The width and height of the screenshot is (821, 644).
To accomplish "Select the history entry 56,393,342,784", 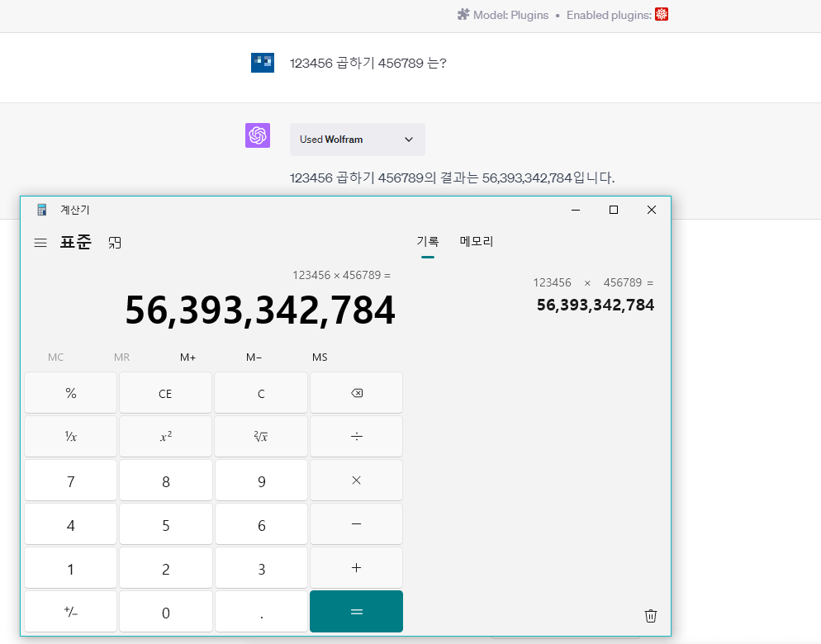I will pyautogui.click(x=596, y=305).
